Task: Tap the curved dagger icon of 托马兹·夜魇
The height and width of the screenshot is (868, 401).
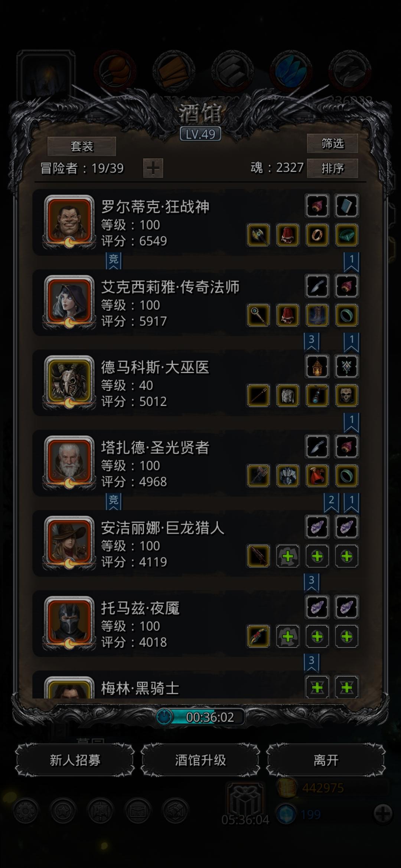Action: (258, 637)
